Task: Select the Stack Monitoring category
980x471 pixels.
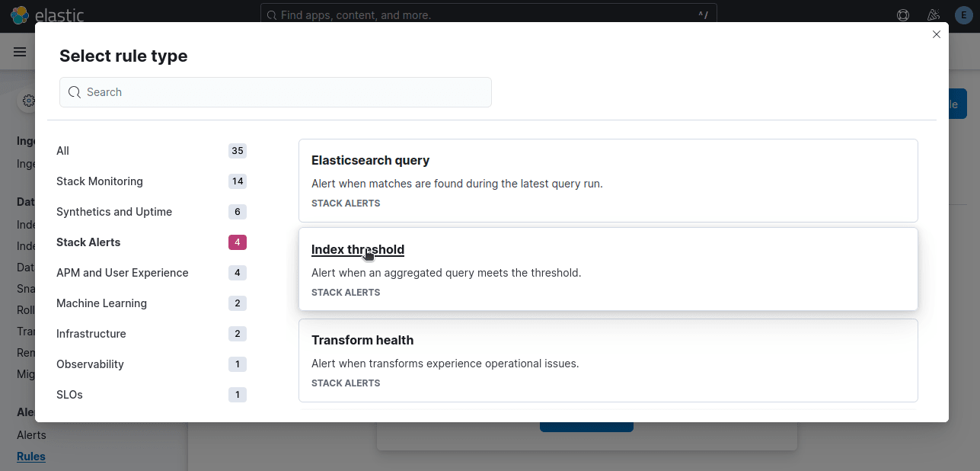Action: [152, 181]
